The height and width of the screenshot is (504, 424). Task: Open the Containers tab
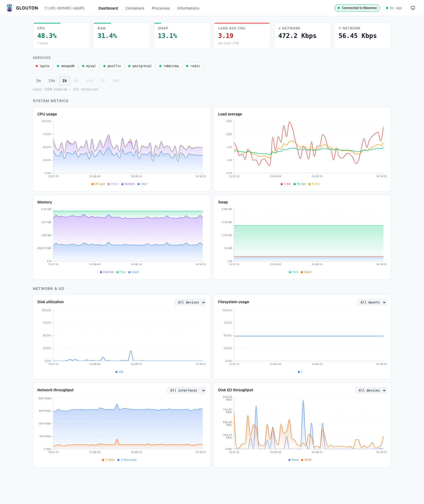[x=135, y=8]
